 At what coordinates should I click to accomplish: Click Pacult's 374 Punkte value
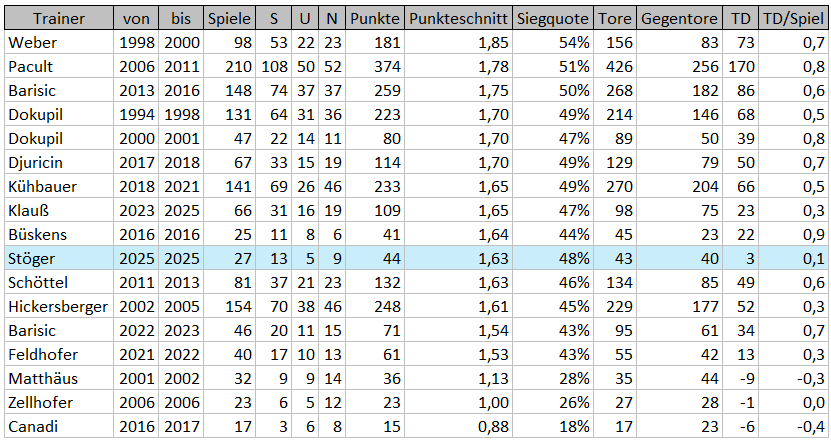(376, 66)
